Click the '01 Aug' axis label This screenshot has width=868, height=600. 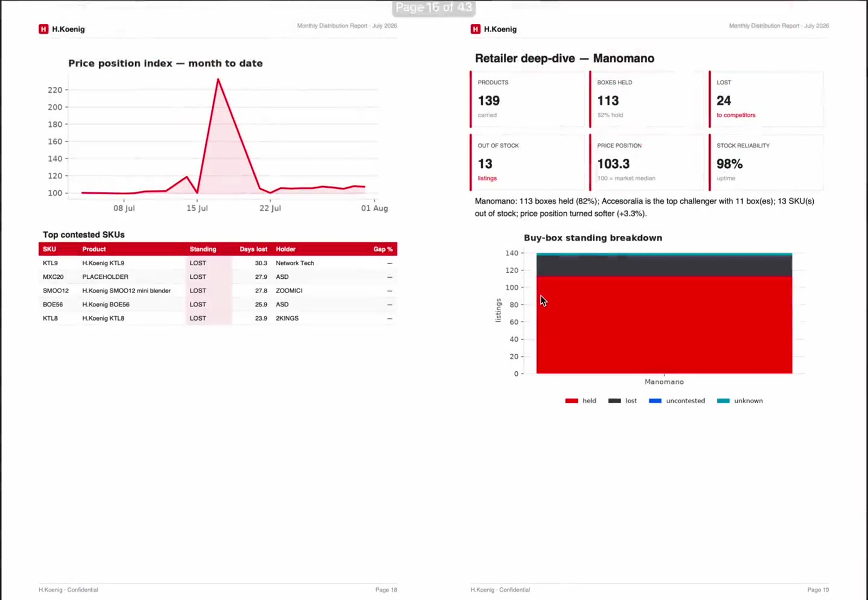click(x=374, y=208)
